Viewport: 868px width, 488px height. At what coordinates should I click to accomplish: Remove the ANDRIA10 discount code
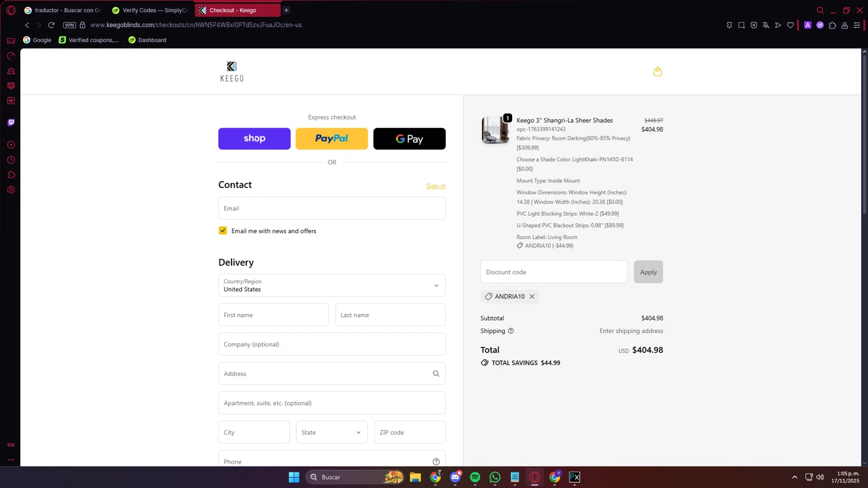click(532, 297)
